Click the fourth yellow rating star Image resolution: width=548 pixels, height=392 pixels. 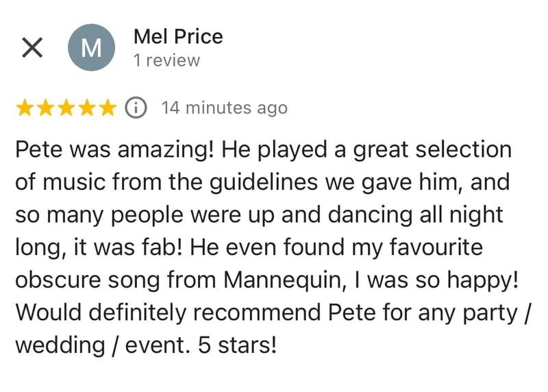[x=87, y=108]
